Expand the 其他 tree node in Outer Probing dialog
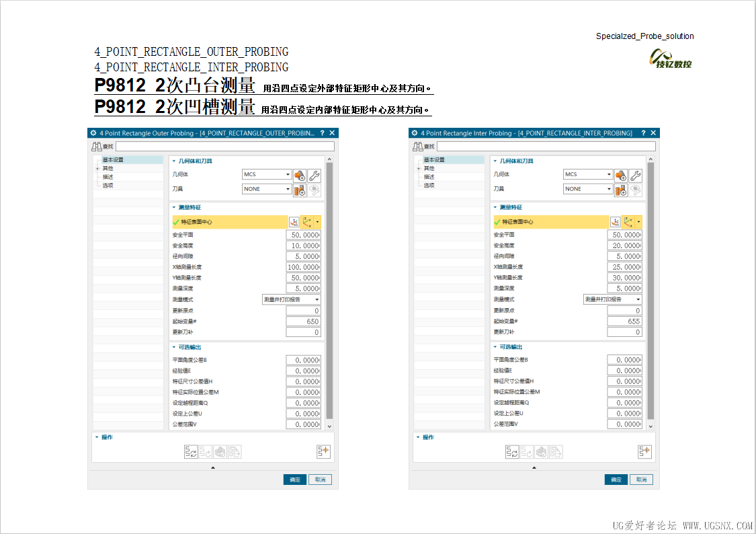The width and height of the screenshot is (756, 534). [x=98, y=169]
